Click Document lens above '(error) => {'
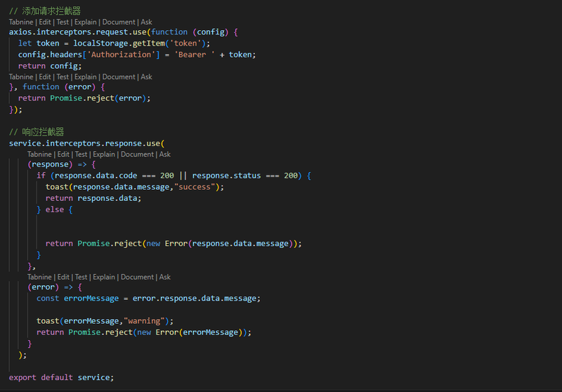Image resolution: width=562 pixels, height=392 pixels. pyautogui.click(x=137, y=277)
